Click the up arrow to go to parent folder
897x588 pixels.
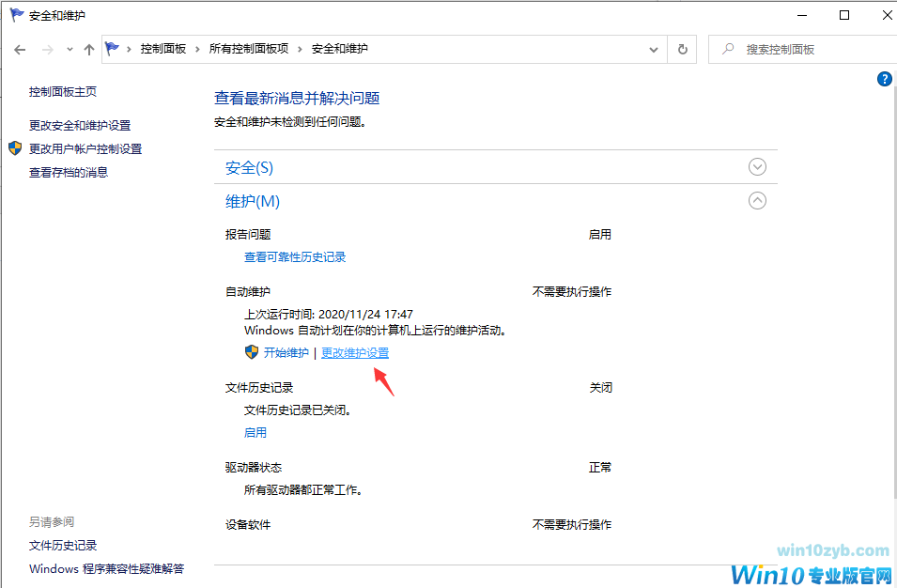[x=88, y=49]
